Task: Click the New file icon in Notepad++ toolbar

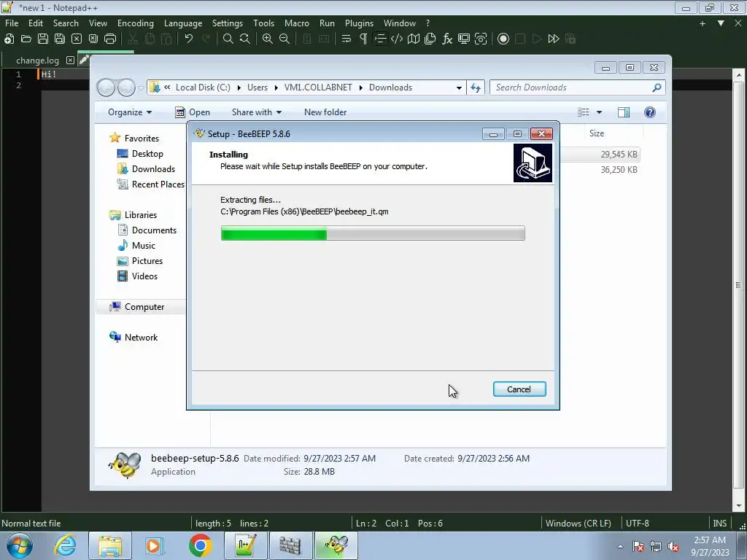Action: click(9, 39)
